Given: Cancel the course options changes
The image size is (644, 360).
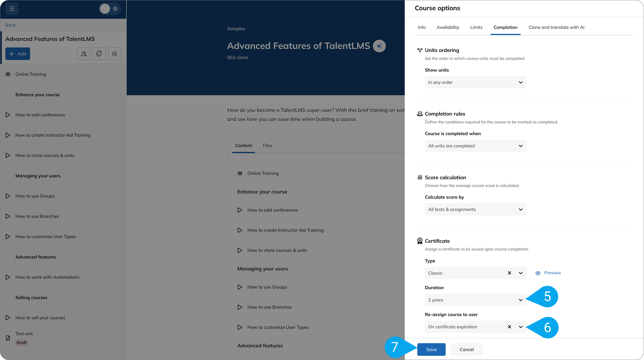Looking at the screenshot, I should pos(466,349).
